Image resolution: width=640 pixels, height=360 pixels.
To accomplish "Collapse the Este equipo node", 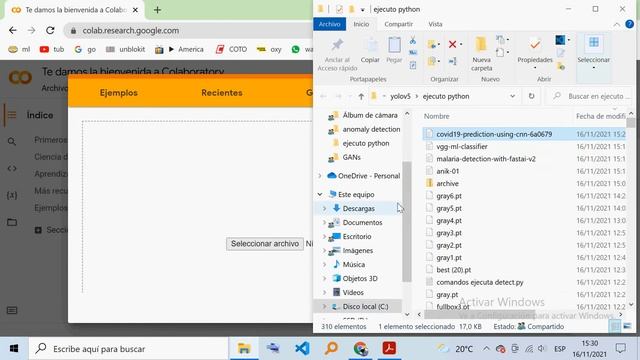I will click(320, 195).
